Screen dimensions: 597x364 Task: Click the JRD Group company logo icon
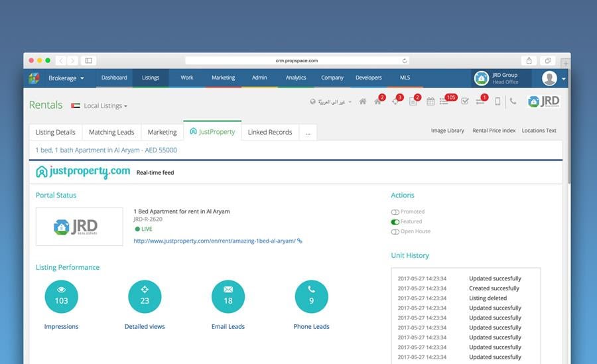[482, 78]
